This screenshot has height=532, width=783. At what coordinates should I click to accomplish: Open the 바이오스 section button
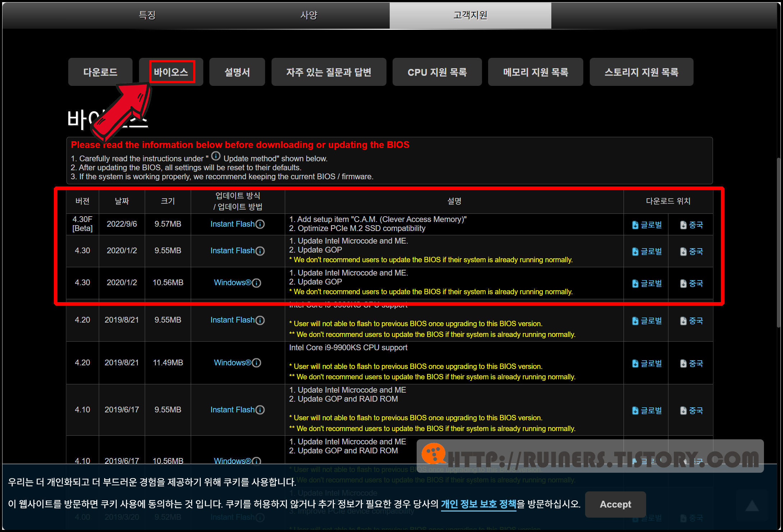[x=171, y=72]
